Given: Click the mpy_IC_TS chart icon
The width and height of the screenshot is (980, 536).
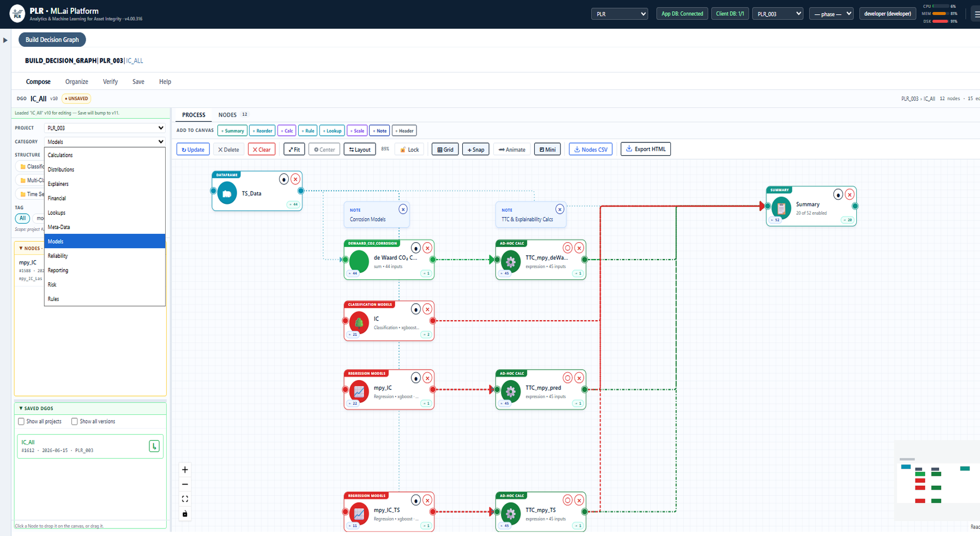Looking at the screenshot, I should coord(359,513).
